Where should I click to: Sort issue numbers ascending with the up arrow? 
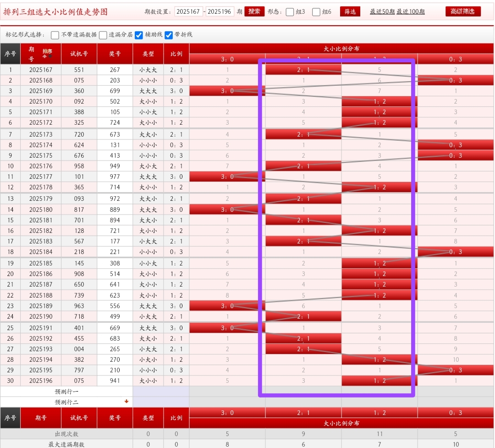click(44, 56)
